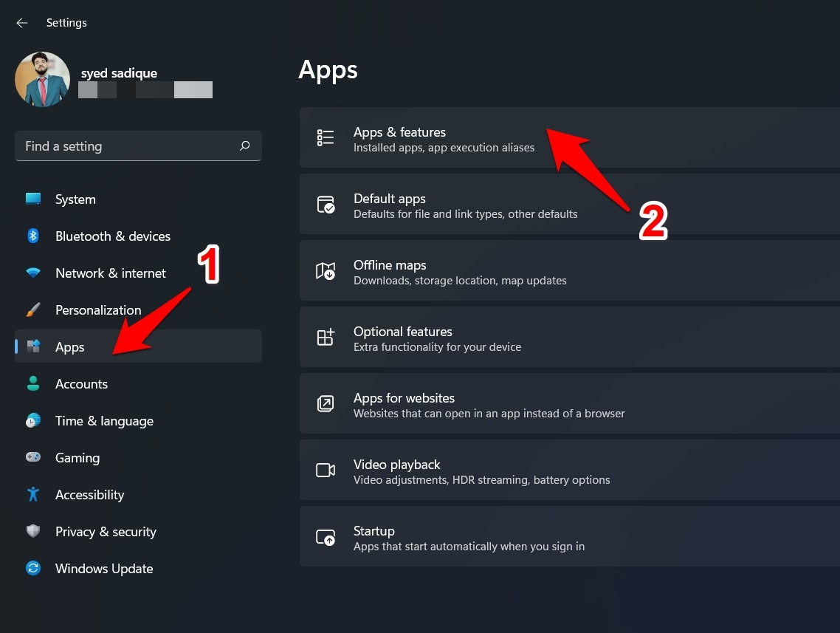The height and width of the screenshot is (633, 840).
Task: Click the Optional features grid icon
Action: tap(326, 337)
